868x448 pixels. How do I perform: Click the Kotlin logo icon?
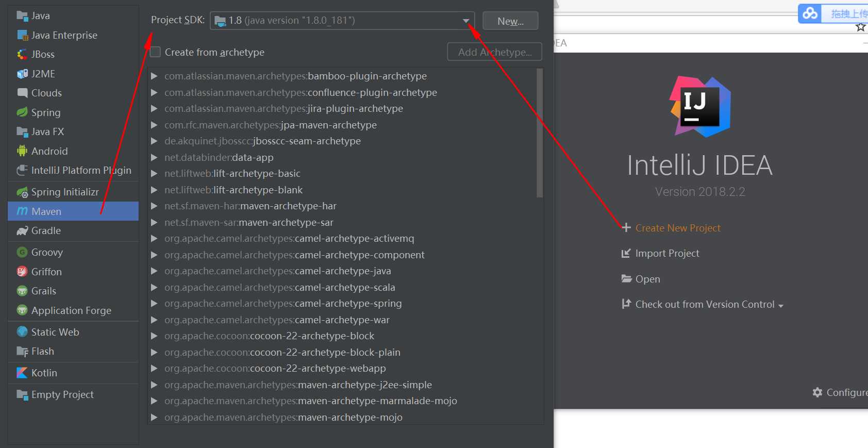(x=22, y=373)
